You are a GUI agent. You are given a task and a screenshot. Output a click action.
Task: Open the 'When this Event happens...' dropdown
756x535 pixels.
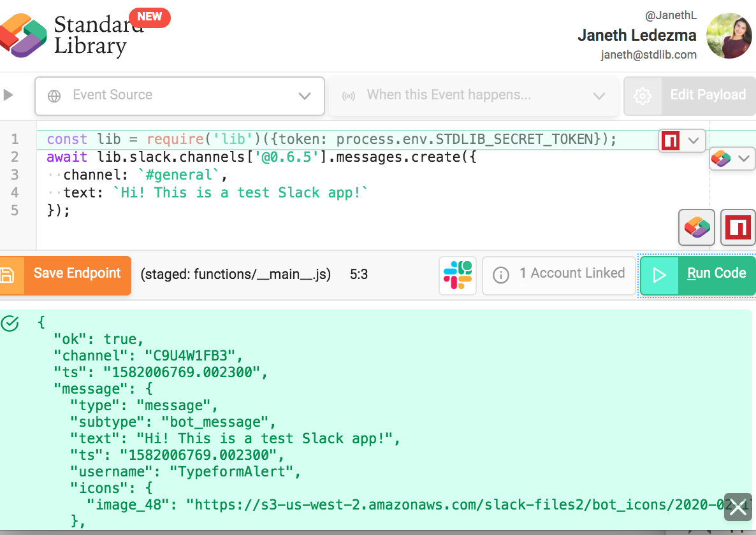coord(474,96)
